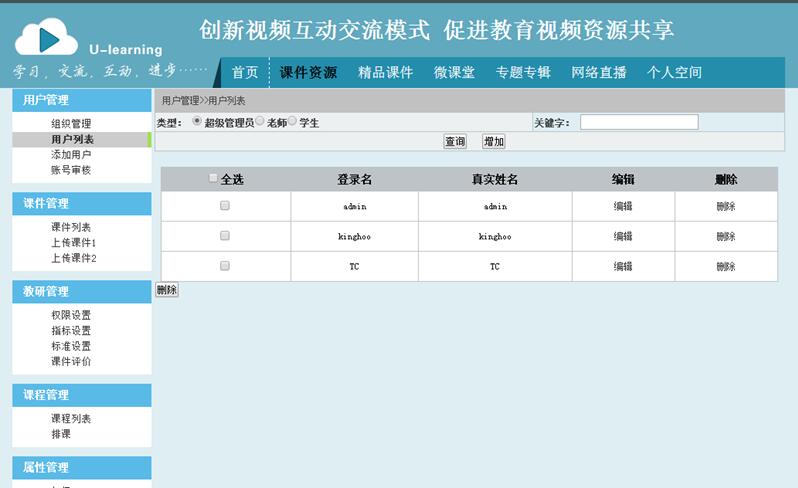
Task: Open the 专题专辑 section
Action: coord(523,72)
